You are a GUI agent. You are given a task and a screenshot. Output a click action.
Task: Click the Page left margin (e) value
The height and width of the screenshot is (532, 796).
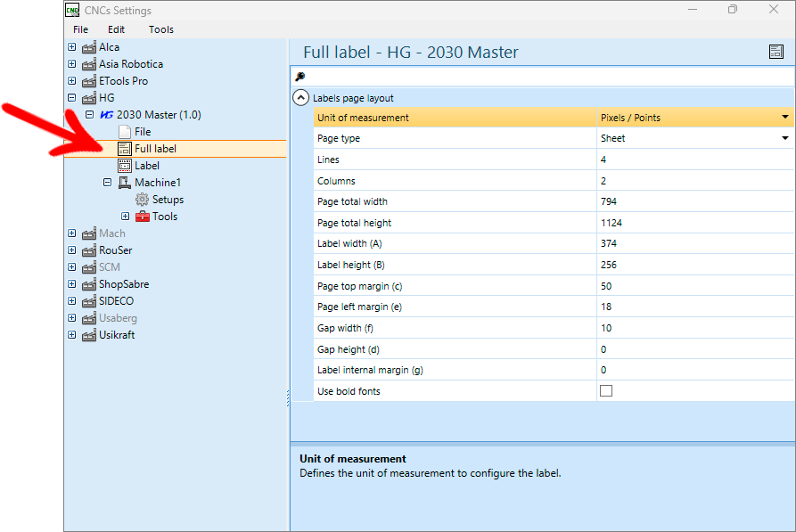695,307
